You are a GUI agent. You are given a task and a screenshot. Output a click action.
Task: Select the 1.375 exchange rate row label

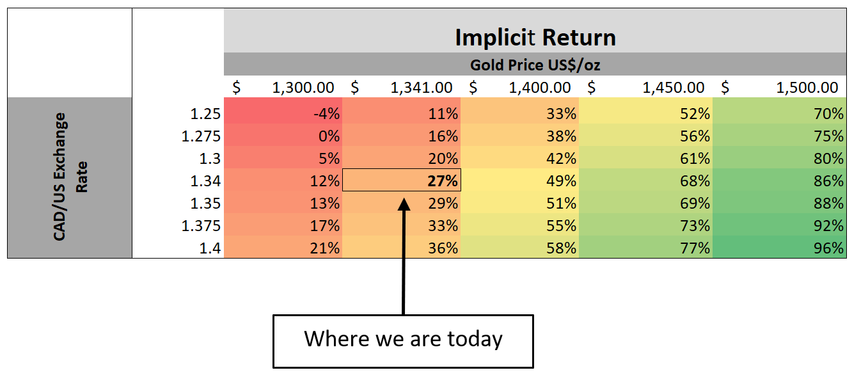click(x=201, y=226)
